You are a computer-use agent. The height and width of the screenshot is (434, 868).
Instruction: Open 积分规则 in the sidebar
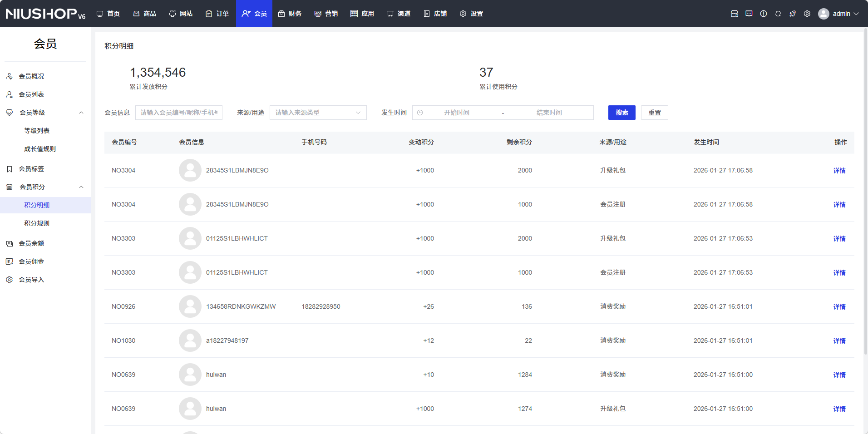[37, 223]
